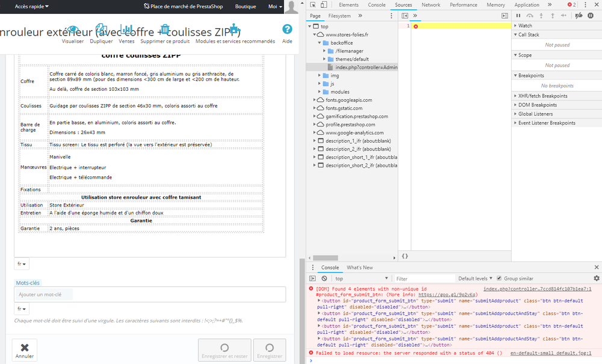Click the Visualiser eye icon

click(73, 29)
